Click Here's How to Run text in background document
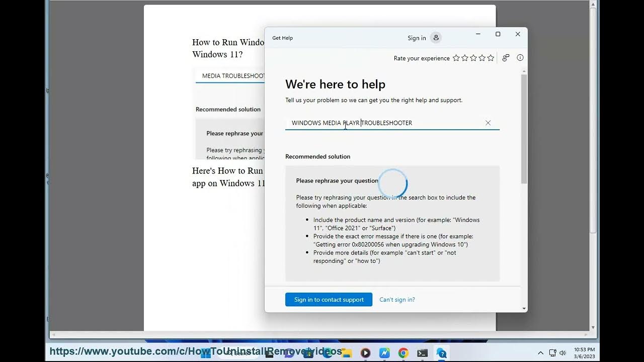Screen dimensions: 644x362 pos(227,171)
